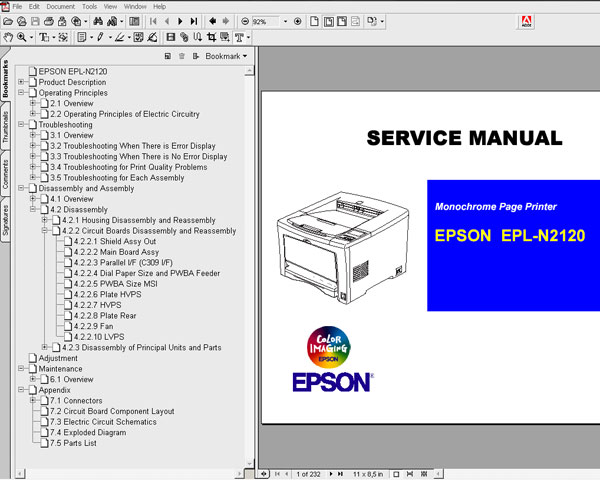Select the Crop tool
This screenshot has width=600, height=480.
[211, 37]
